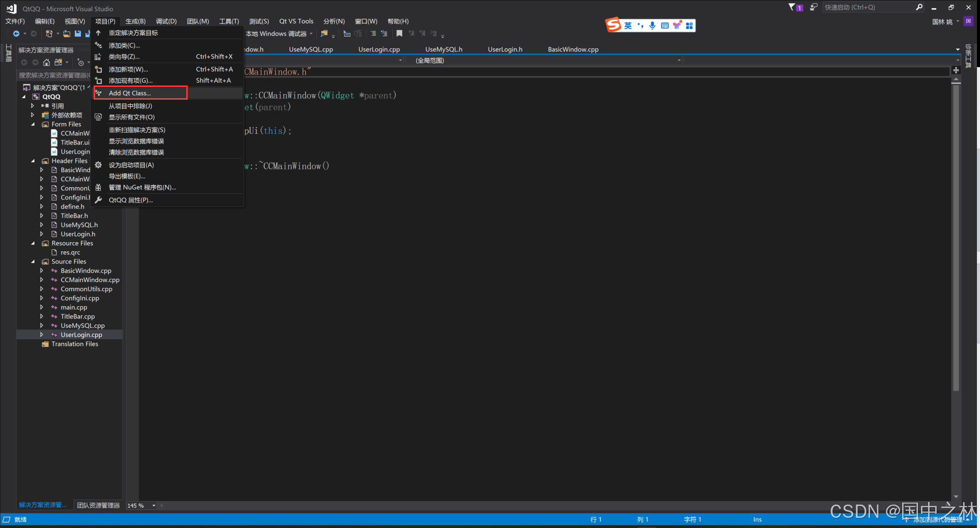Click the feedback icon near quick launch
The image size is (980, 528).
click(x=814, y=7)
